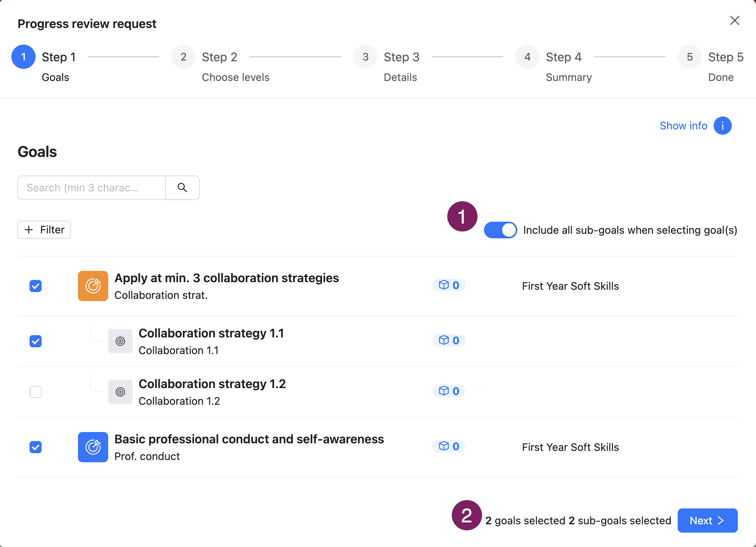756x547 pixels.
Task: Click cube count badge for Apply at min. 3 collaboration strategies
Action: [449, 285]
